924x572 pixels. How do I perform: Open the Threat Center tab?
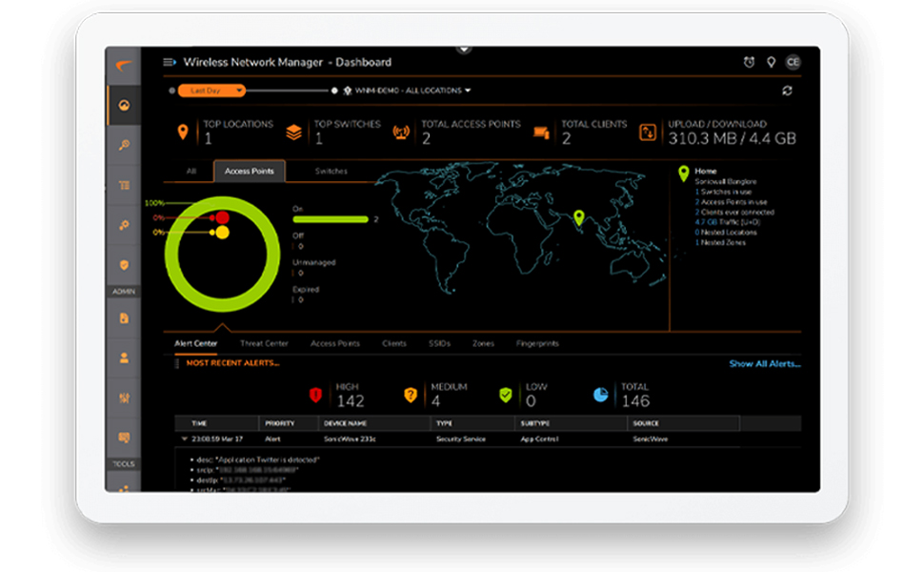pos(264,343)
